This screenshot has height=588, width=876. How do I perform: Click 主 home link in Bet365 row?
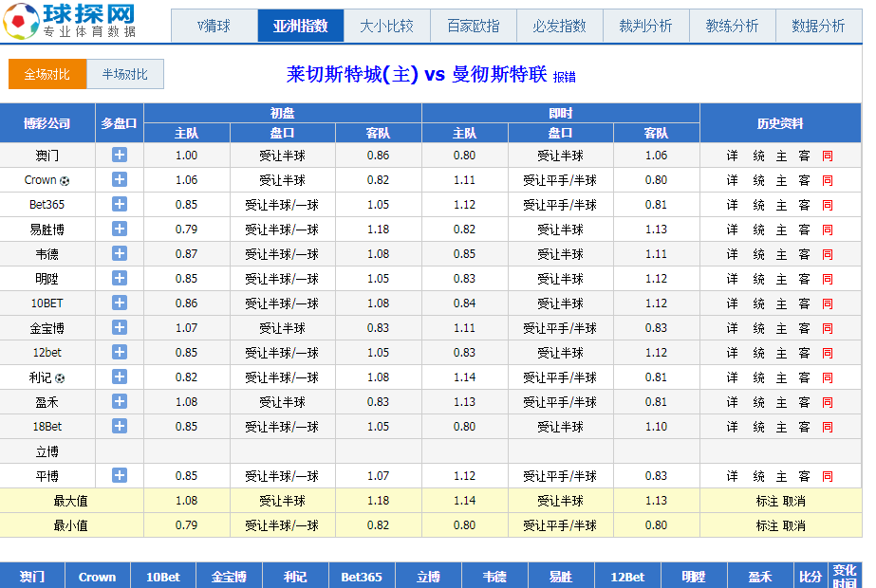point(782,205)
